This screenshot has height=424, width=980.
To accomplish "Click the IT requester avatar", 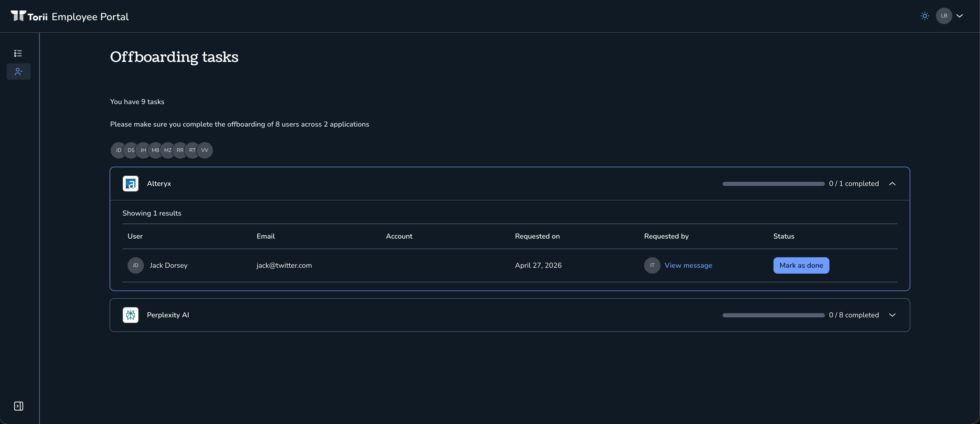I will tap(652, 265).
